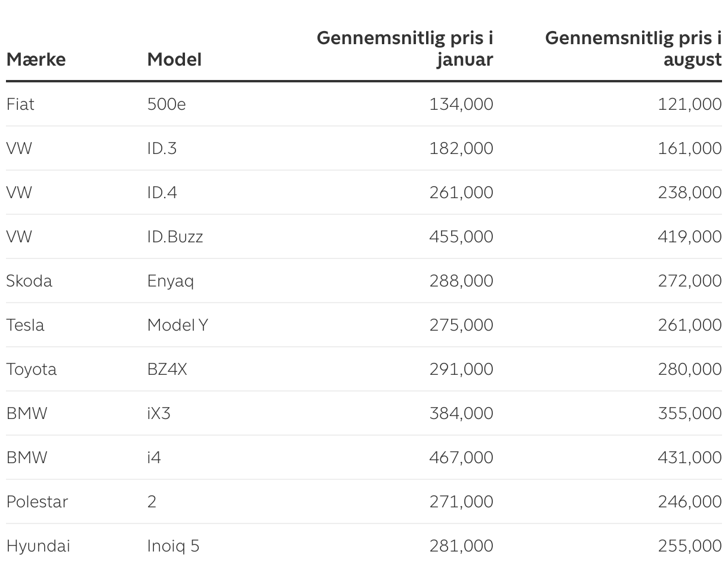Click the Hyundai brand cell
This screenshot has width=728, height=573.
(38, 546)
